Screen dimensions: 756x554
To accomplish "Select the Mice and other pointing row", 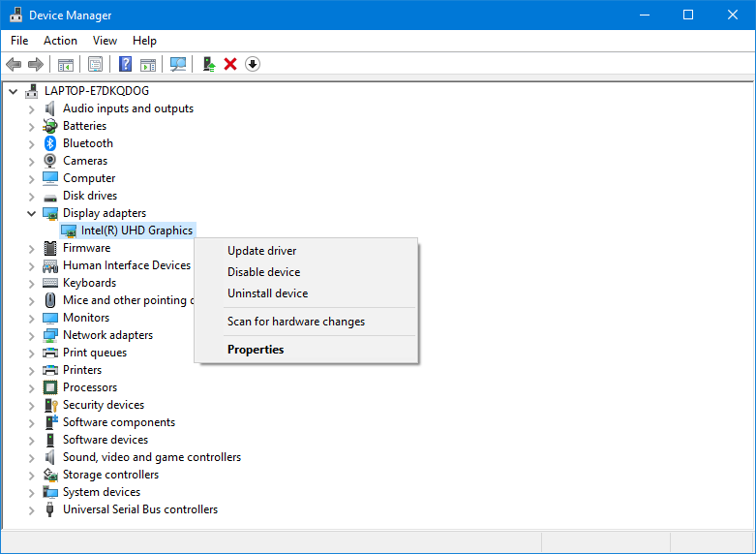I will (128, 300).
